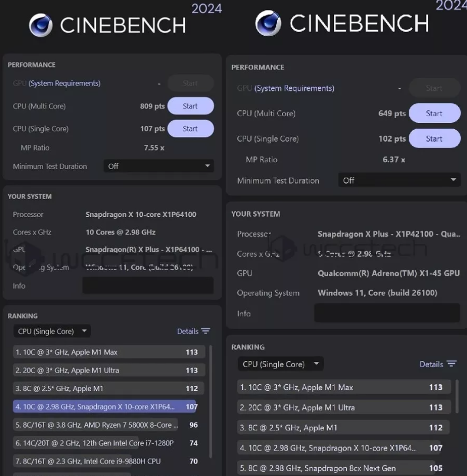The image size is (467, 476).
Task: Select highlighted Snapdragon X 10-core row in left ranking
Action: point(105,407)
